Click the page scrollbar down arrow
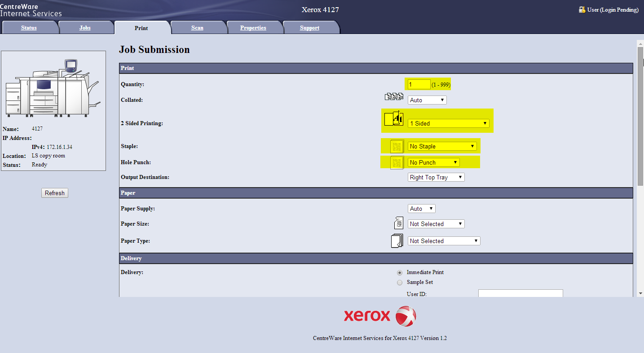644x353 pixels. click(640, 293)
